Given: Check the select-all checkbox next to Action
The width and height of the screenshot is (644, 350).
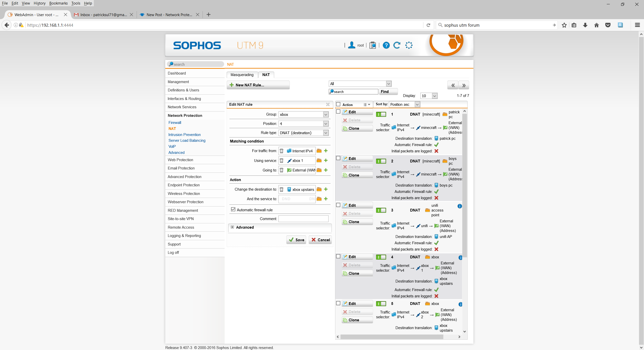Looking at the screenshot, I should (338, 104).
